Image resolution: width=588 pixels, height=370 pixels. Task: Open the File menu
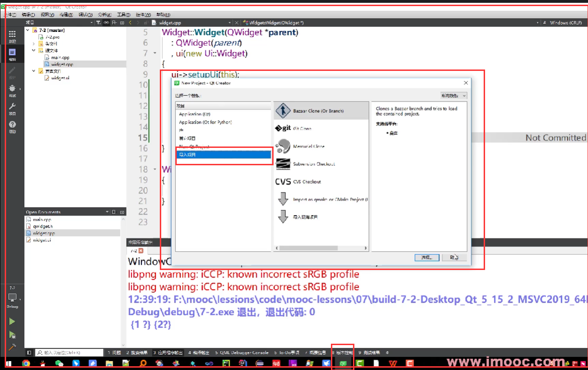click(x=11, y=15)
